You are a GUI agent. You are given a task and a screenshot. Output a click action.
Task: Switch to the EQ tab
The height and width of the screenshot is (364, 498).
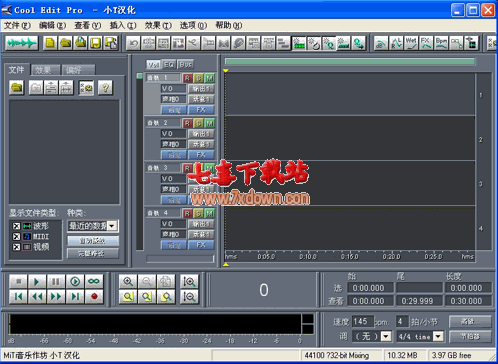pos(169,65)
